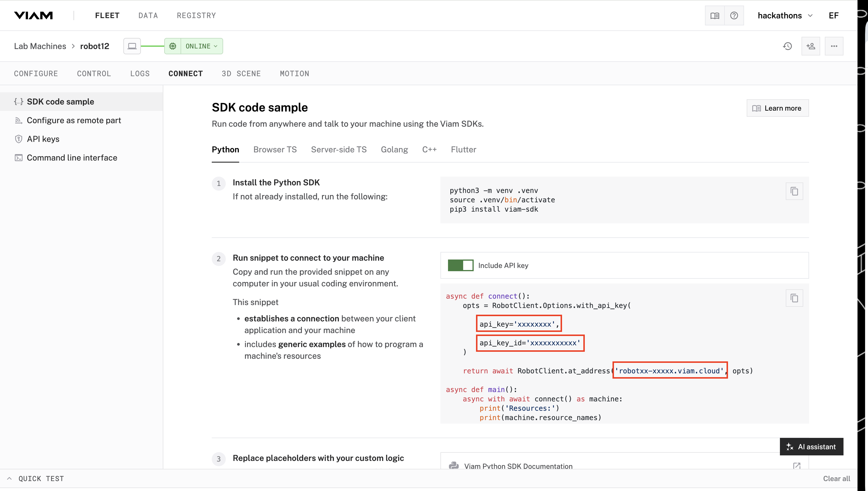Open Command line interface in sidebar
Image resolution: width=868 pixels, height=491 pixels.
click(82, 157)
